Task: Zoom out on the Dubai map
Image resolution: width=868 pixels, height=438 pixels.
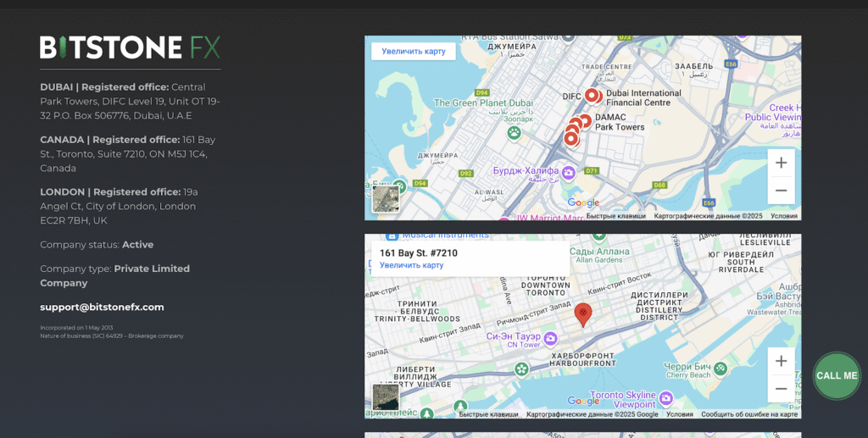Action: pos(781,191)
